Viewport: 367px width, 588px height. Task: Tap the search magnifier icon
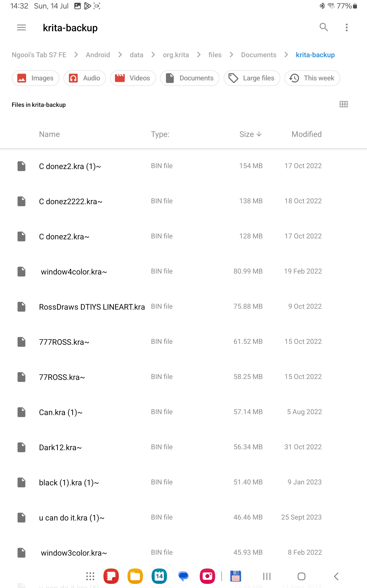[324, 27]
